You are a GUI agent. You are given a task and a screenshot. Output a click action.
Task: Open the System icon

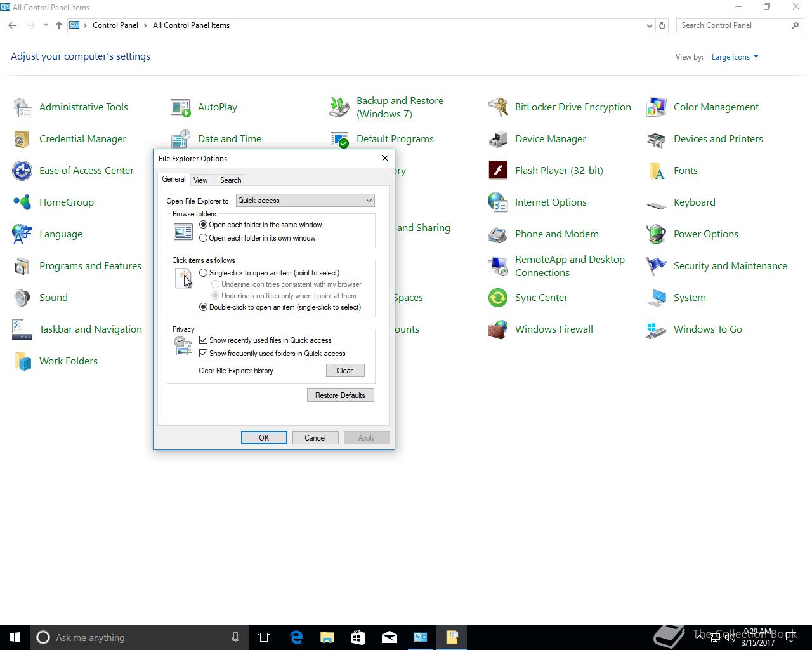click(657, 298)
